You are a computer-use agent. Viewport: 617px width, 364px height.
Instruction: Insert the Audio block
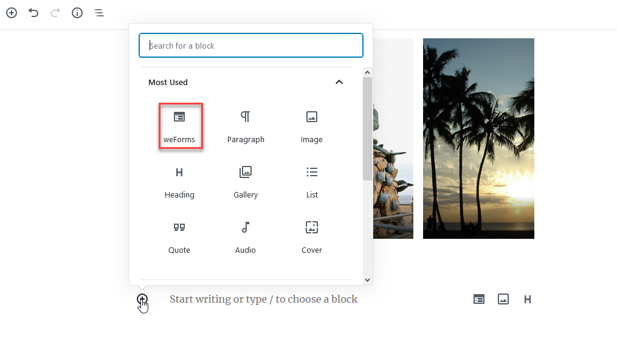coord(246,237)
